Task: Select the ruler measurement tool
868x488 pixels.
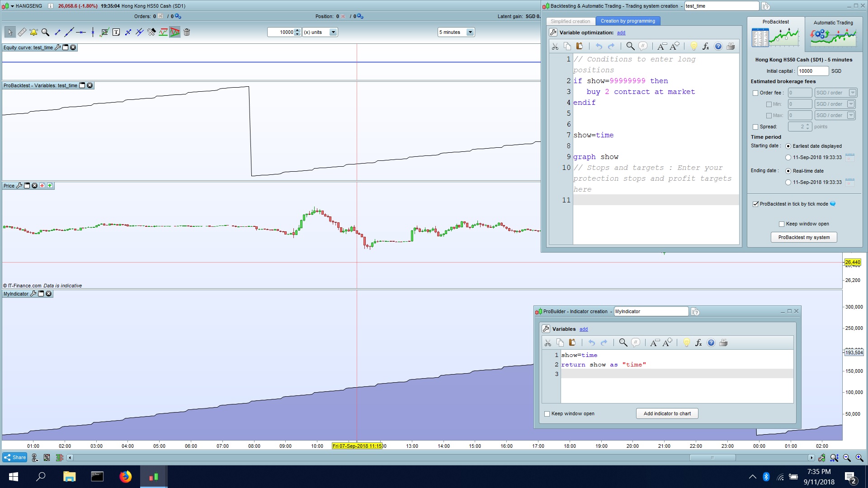Action: [22, 32]
